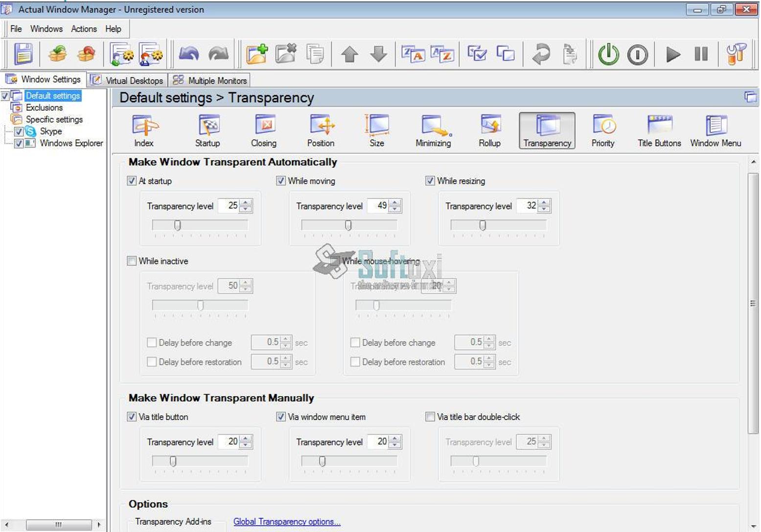The width and height of the screenshot is (761, 532).
Task: Uncheck the At startup checkbox
Action: [x=131, y=180]
